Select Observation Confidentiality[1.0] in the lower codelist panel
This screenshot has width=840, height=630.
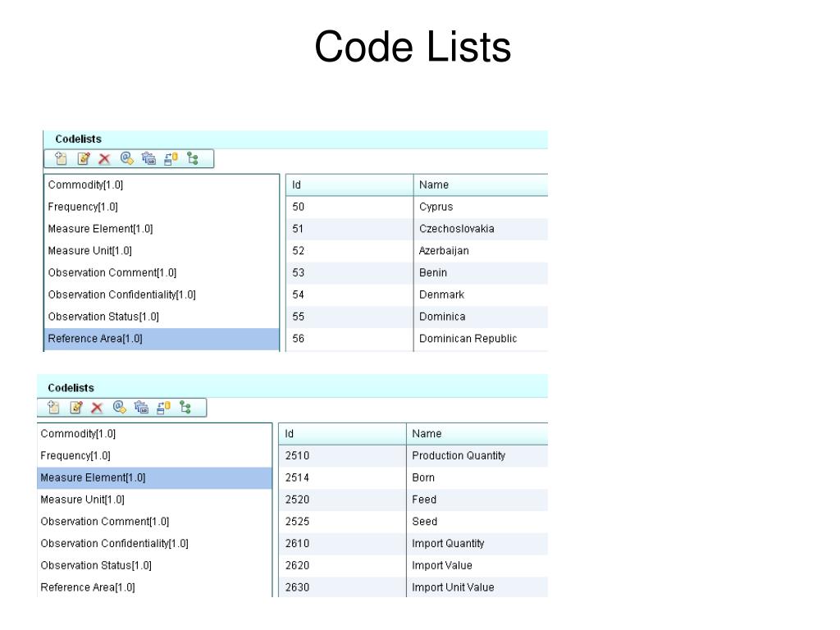(154, 544)
